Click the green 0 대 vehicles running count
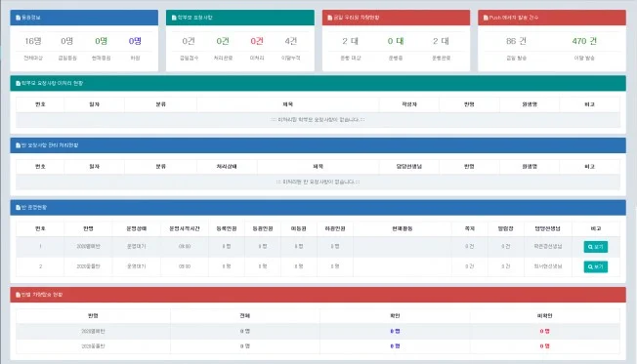Screen dimensions: 637x364 click(396, 41)
